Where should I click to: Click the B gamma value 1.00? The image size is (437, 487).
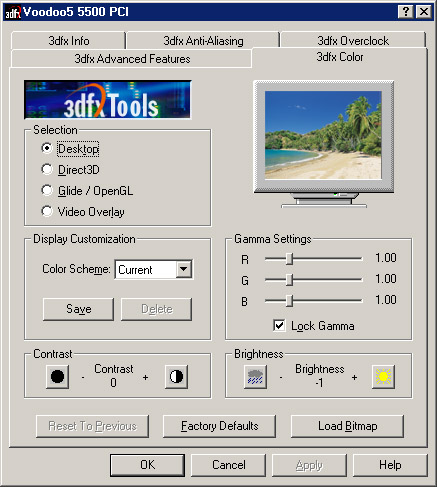(386, 300)
